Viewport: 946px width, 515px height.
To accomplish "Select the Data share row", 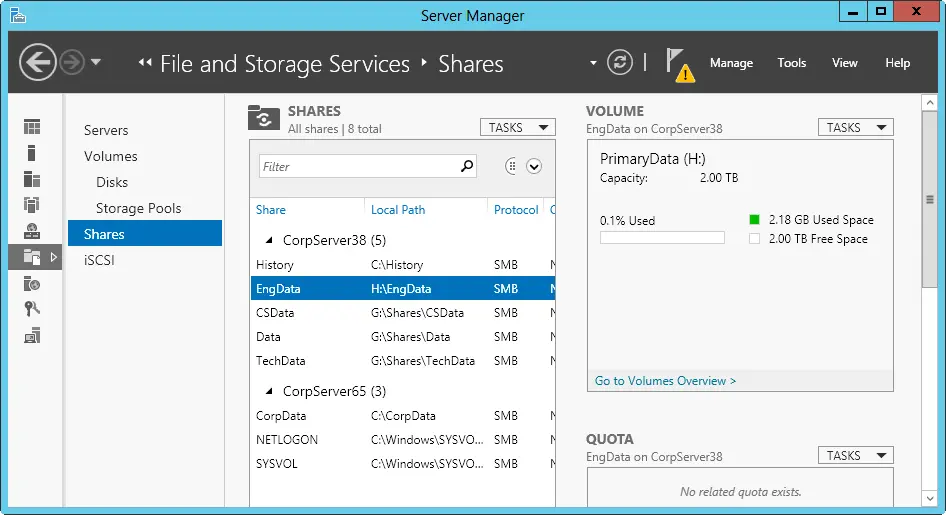I will pyautogui.click(x=403, y=336).
